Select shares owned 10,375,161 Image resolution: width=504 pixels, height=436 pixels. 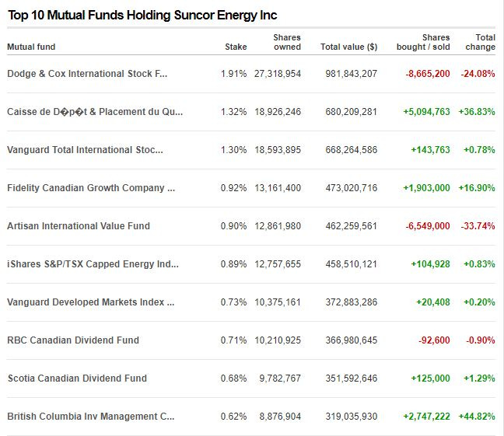click(x=278, y=302)
